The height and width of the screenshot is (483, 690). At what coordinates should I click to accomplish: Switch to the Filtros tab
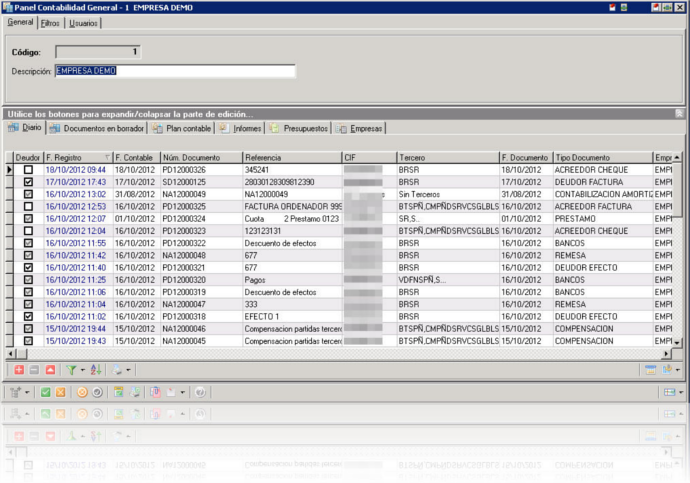(x=50, y=23)
